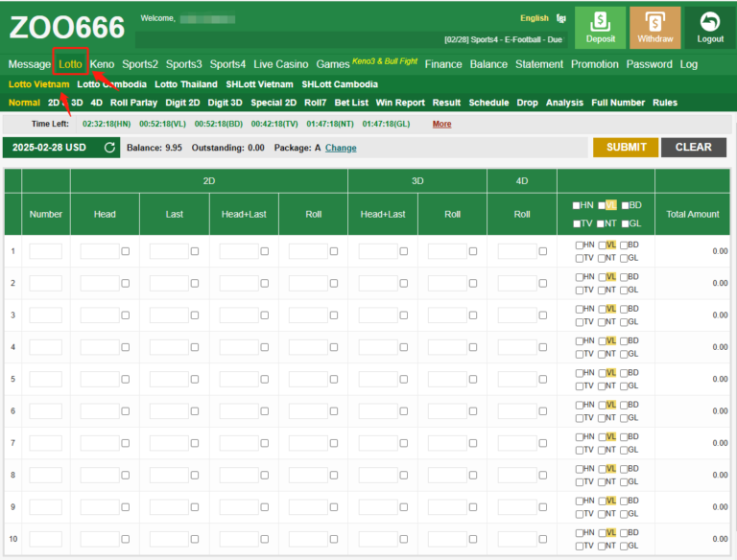Check the NT checkbox in row 10
Screen dimensions: 737x560
[602, 546]
